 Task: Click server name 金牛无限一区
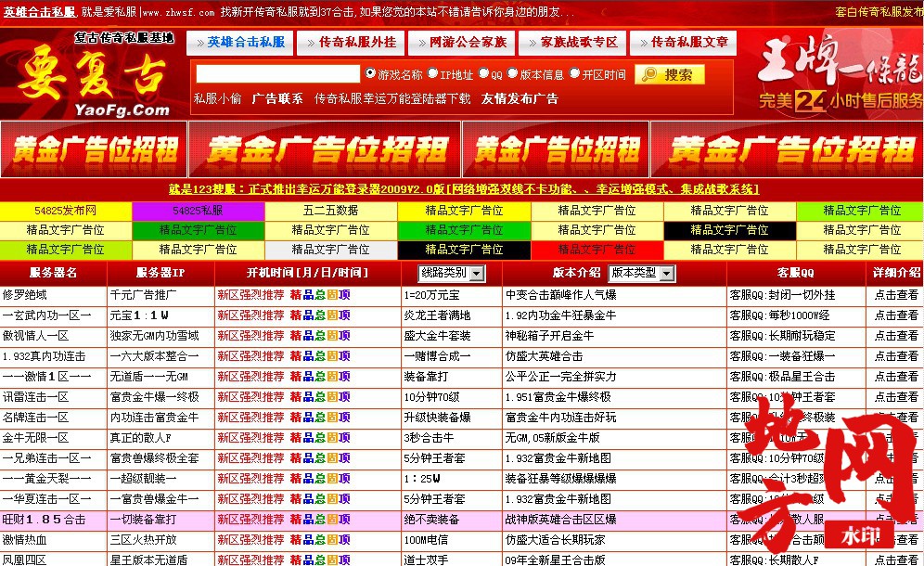pos(35,437)
